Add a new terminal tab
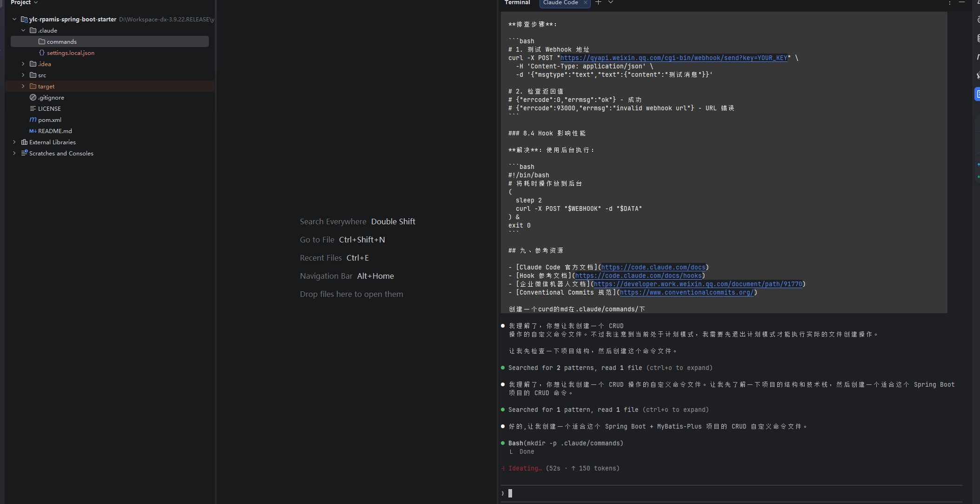Image resolution: width=980 pixels, height=504 pixels. click(599, 2)
